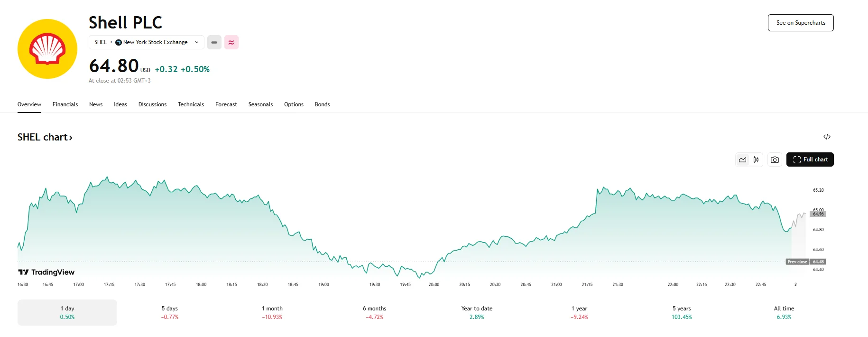Select the All time range

[784, 312]
